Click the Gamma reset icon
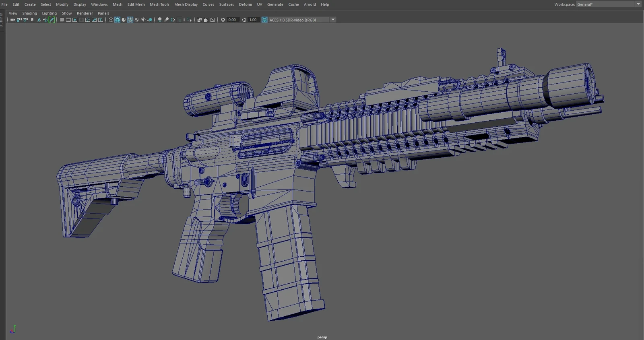The width and height of the screenshot is (644, 340). click(x=244, y=20)
